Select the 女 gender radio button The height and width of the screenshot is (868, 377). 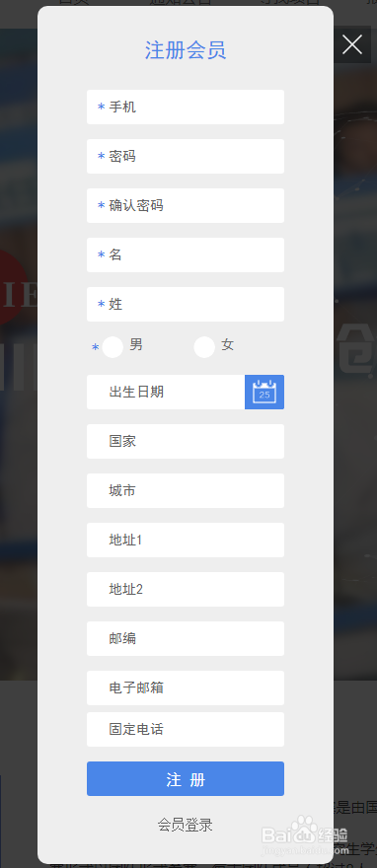point(204,347)
